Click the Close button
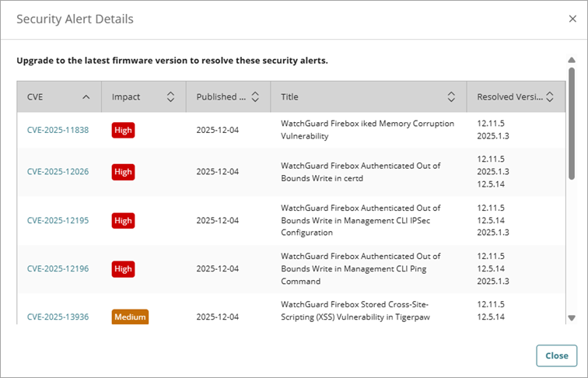Viewport: 588px width, 378px height. [x=557, y=355]
